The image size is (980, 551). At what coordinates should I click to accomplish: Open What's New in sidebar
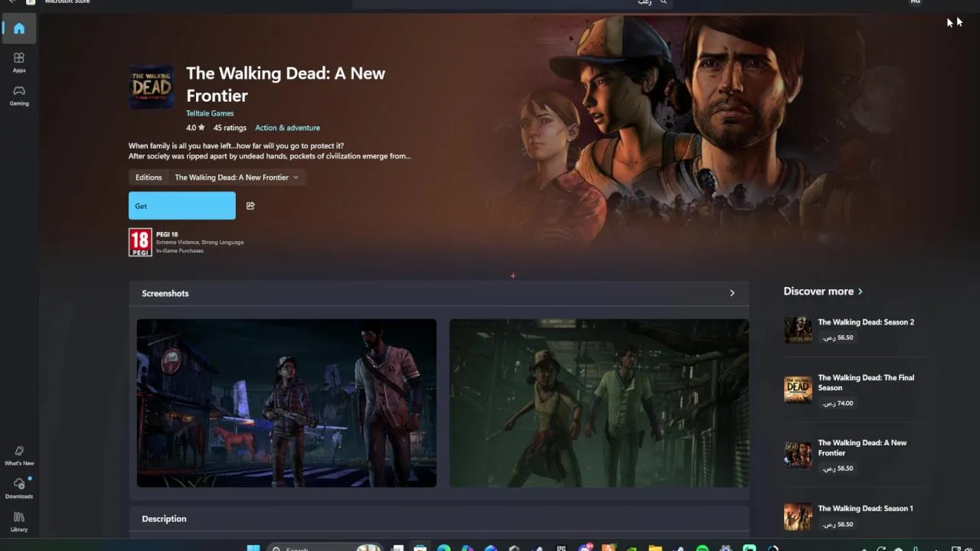click(x=19, y=455)
